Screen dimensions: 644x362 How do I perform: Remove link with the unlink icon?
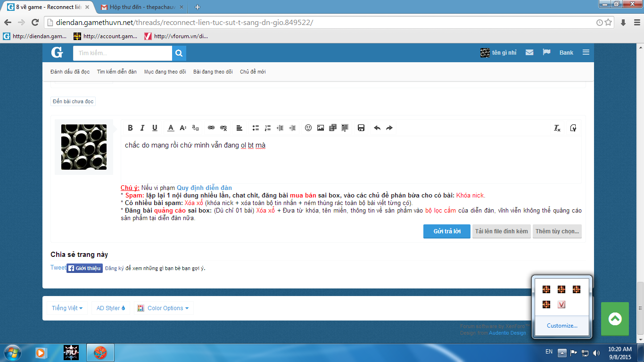tap(223, 128)
